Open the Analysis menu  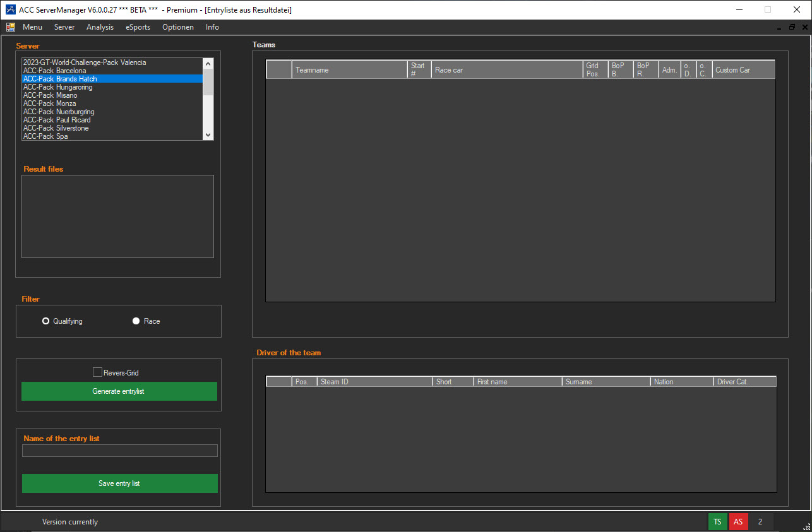tap(100, 27)
